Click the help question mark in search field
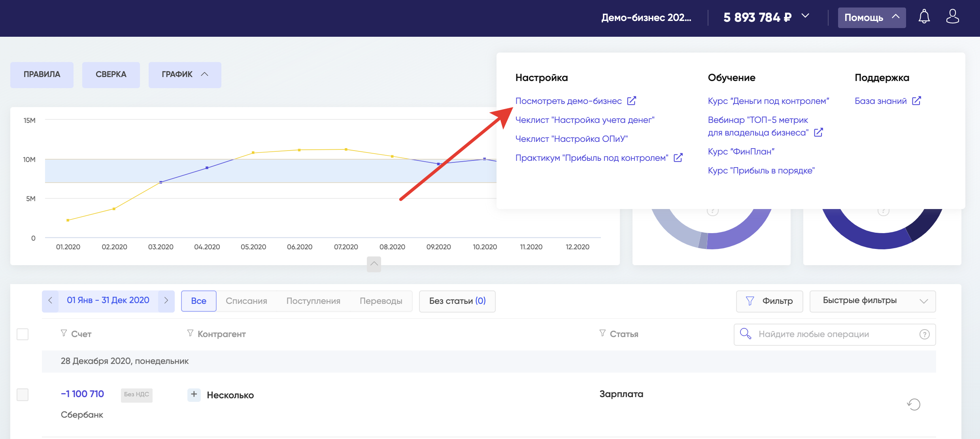The height and width of the screenshot is (439, 980). 924,334
